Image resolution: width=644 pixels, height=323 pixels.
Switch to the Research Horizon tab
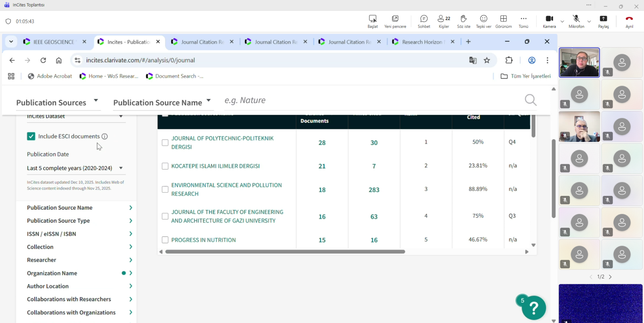coord(421,42)
